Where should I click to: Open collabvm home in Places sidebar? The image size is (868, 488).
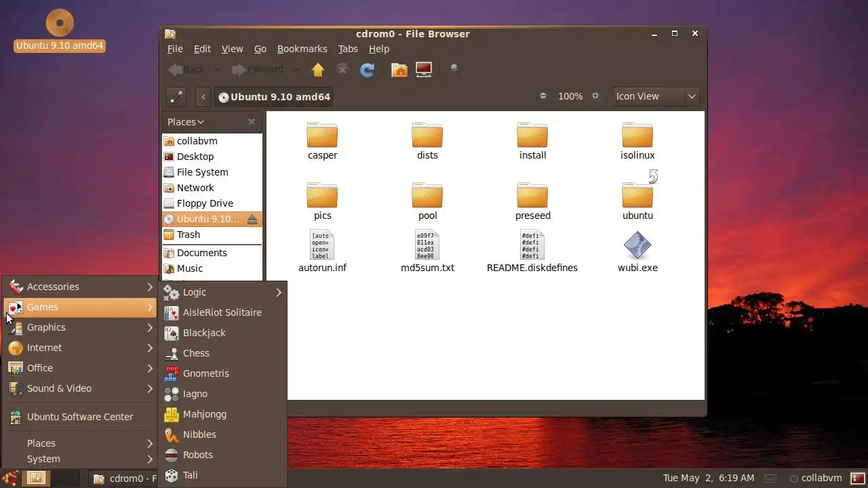pos(212,141)
